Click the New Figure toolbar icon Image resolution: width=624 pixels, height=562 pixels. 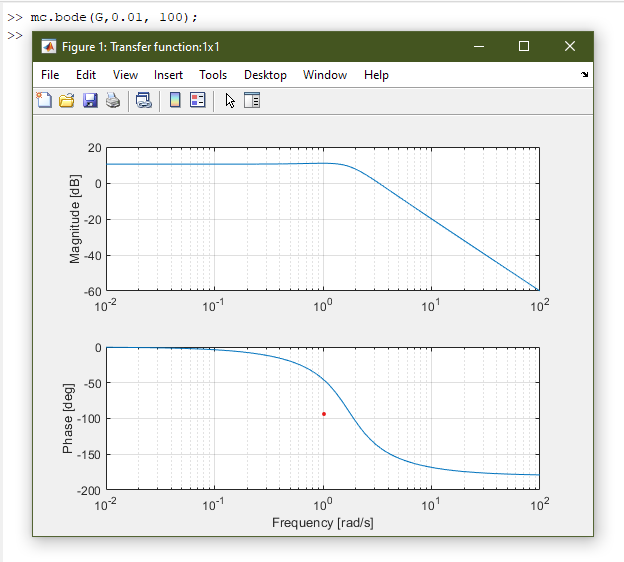(44, 100)
